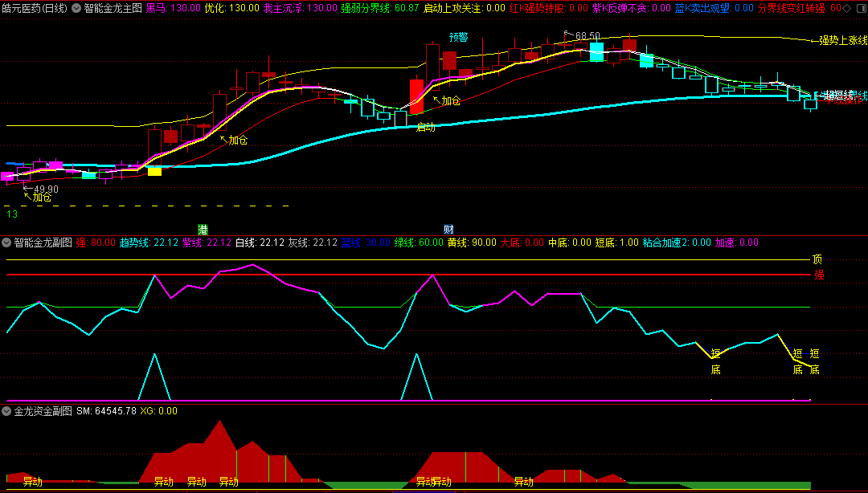This screenshot has height=493, width=868.
Task: Select the 优化: 130.00 indicator value
Action: pyautogui.click(x=232, y=8)
